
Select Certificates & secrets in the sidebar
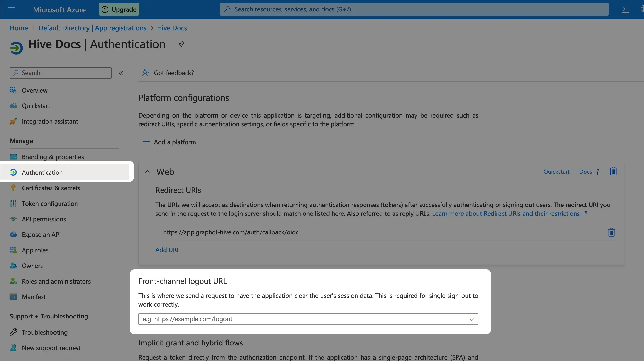click(51, 188)
